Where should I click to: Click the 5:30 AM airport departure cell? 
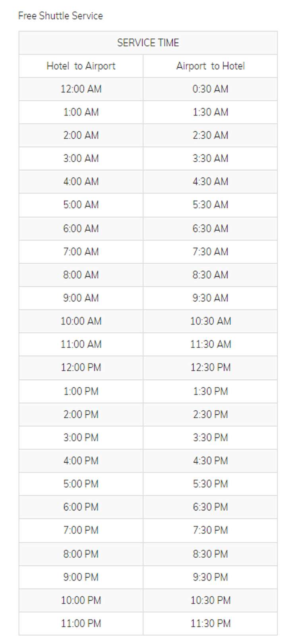tap(210, 205)
